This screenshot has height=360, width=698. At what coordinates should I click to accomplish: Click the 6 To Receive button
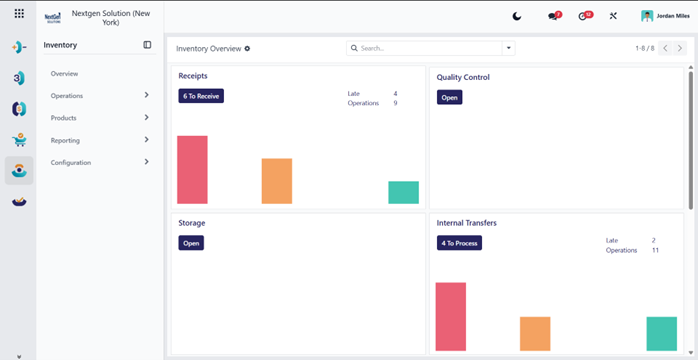pos(201,96)
